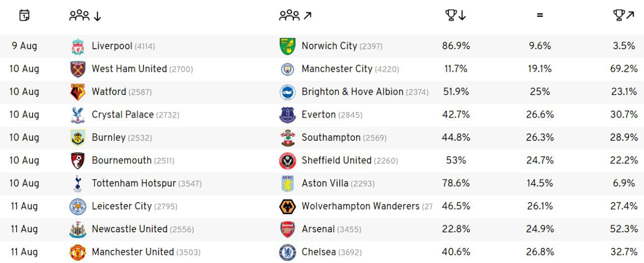
Task: Click the away win trophy header icon
Action: coord(624,16)
